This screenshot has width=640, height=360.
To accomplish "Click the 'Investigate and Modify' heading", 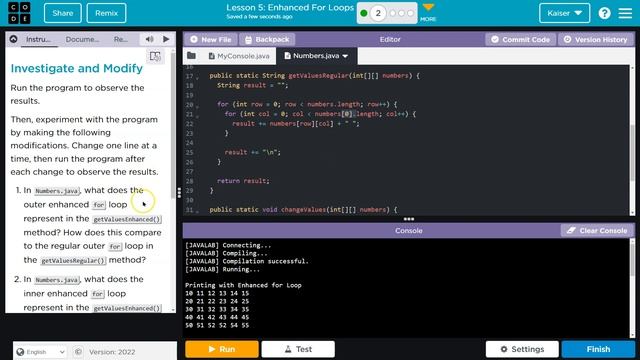I will 76,68.
